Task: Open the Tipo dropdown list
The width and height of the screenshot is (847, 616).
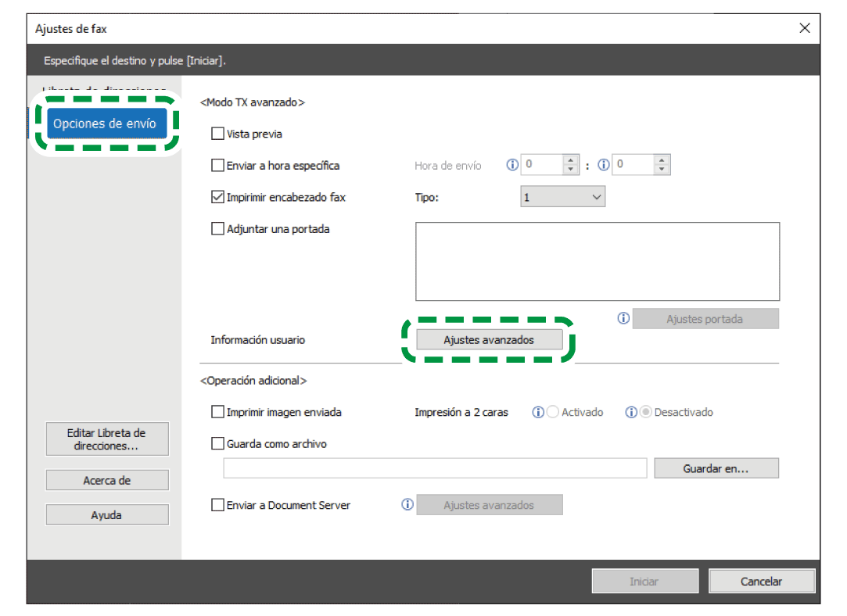Action: [562, 197]
